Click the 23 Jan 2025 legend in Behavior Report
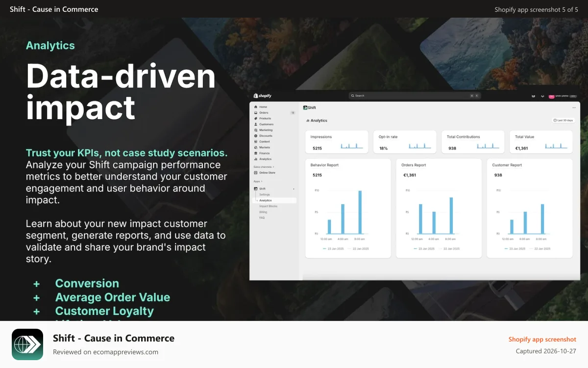The height and width of the screenshot is (368, 588). (334, 249)
